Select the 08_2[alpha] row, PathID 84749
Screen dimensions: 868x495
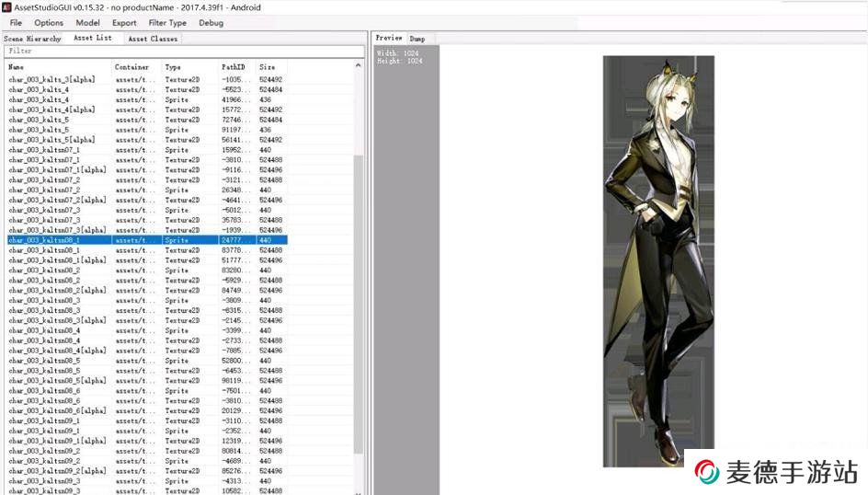pos(147,290)
